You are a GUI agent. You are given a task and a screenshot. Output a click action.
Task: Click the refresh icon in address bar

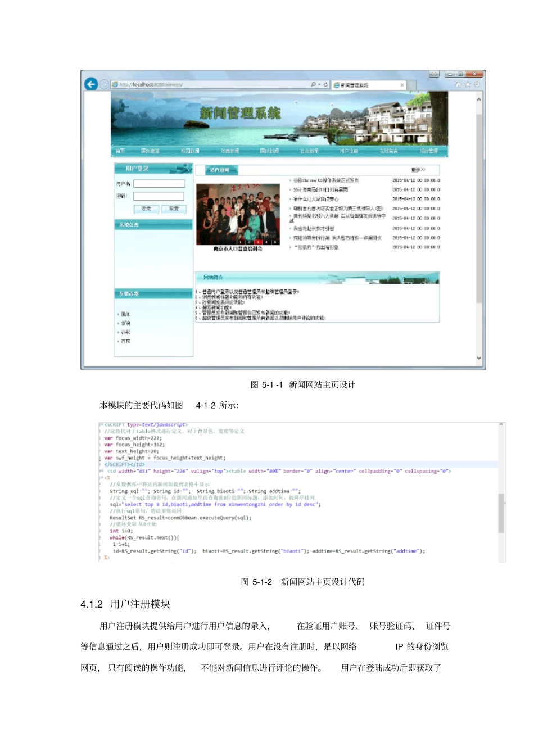pyautogui.click(x=325, y=84)
